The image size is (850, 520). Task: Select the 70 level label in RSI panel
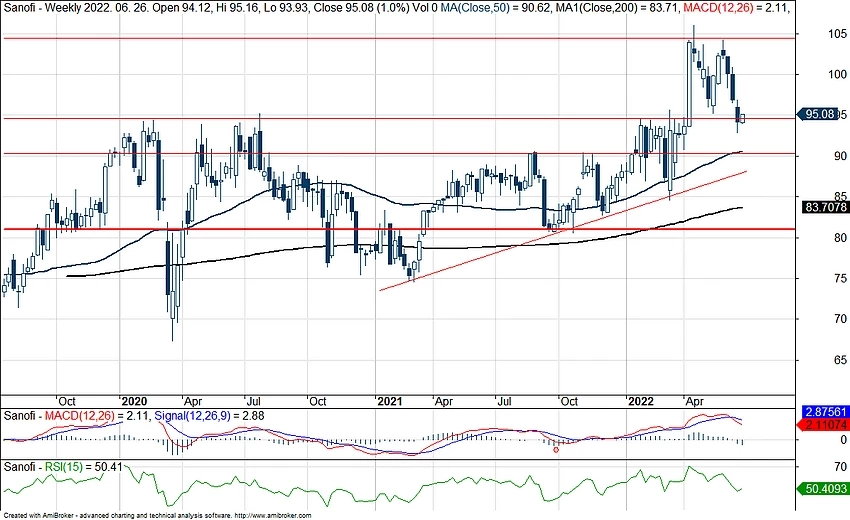(x=840, y=467)
